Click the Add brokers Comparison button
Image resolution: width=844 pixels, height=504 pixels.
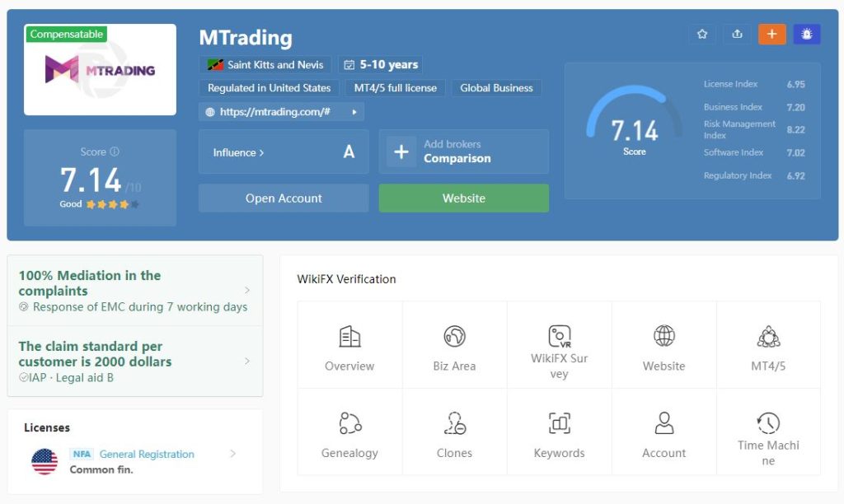(464, 152)
